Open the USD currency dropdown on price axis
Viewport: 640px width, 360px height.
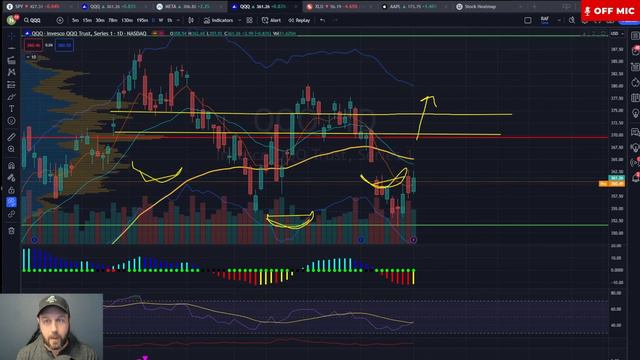[617, 33]
